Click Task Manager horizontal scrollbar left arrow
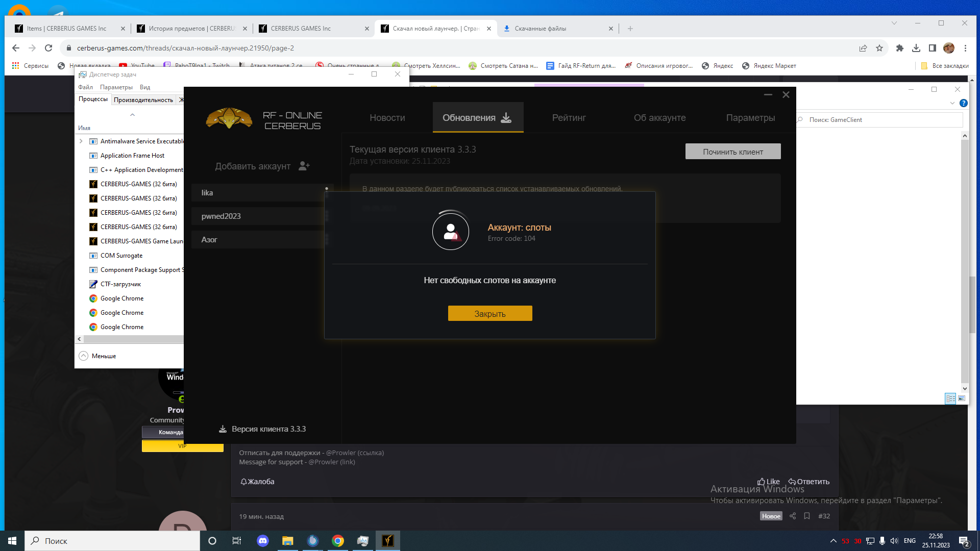This screenshot has width=980, height=551. (x=79, y=339)
